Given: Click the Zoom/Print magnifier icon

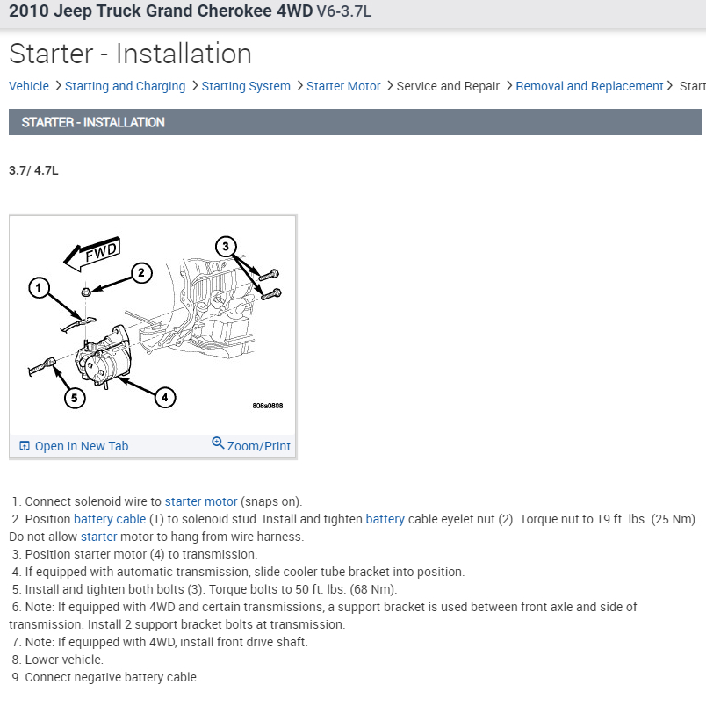Looking at the screenshot, I should 218,443.
